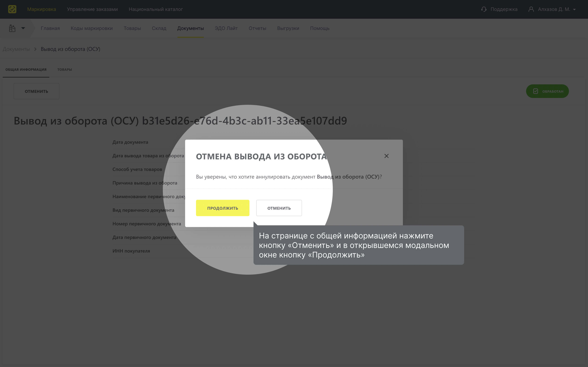The width and height of the screenshot is (588, 367).
Task: Go to Коды маркировки
Action: pos(92,28)
